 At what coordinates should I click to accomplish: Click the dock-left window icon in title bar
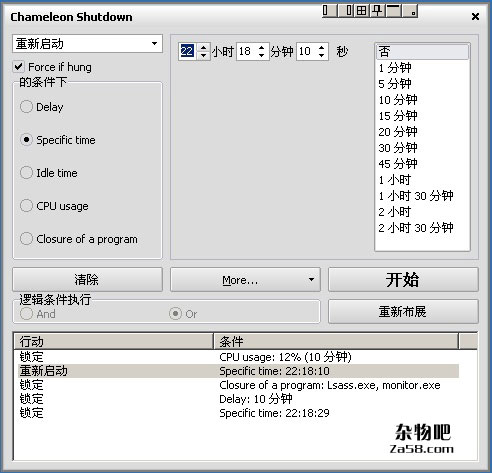[x=329, y=11]
